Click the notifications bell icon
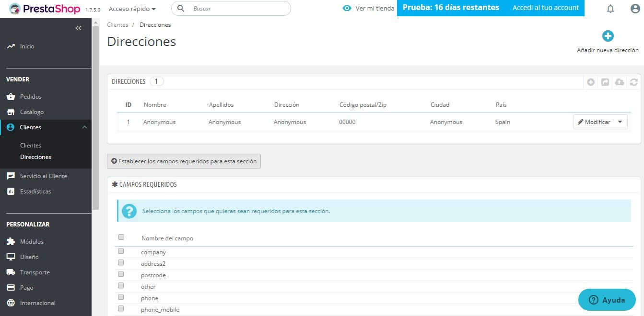The width and height of the screenshot is (644, 316). 610,9
